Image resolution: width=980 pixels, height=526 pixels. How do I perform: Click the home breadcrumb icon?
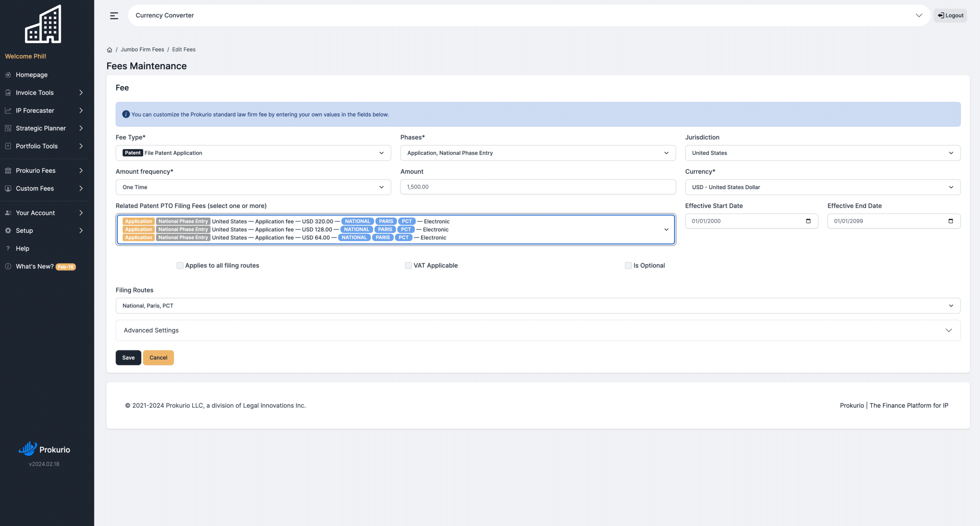[x=109, y=50]
